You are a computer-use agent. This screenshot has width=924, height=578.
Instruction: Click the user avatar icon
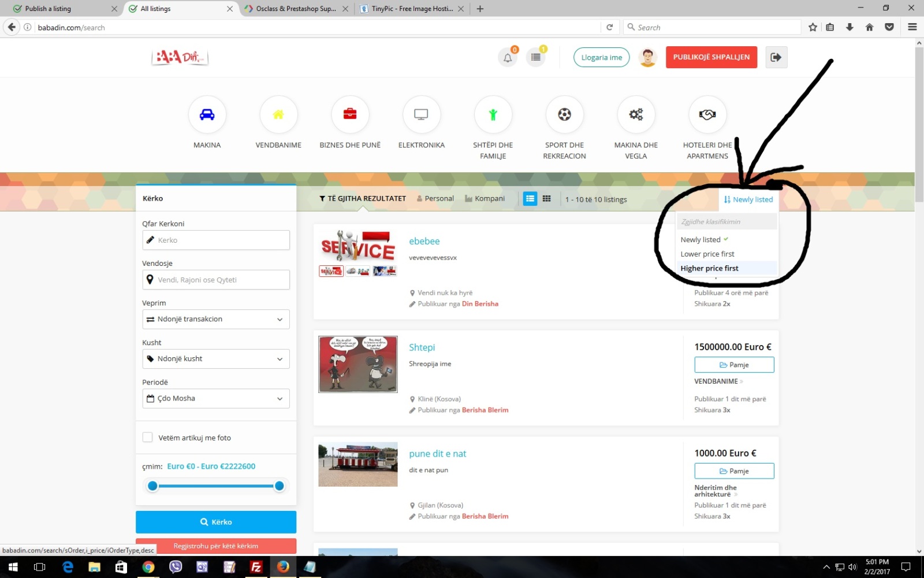click(648, 57)
